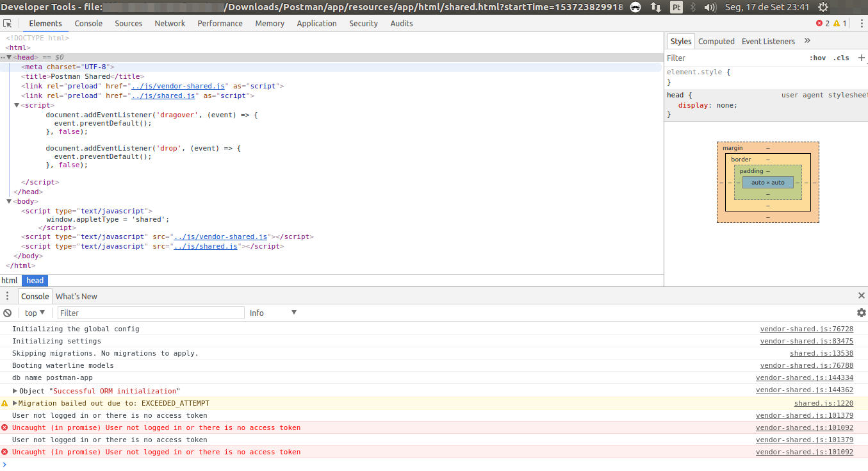Open the Computed styles tab
The height and width of the screenshot is (471, 868).
point(716,40)
